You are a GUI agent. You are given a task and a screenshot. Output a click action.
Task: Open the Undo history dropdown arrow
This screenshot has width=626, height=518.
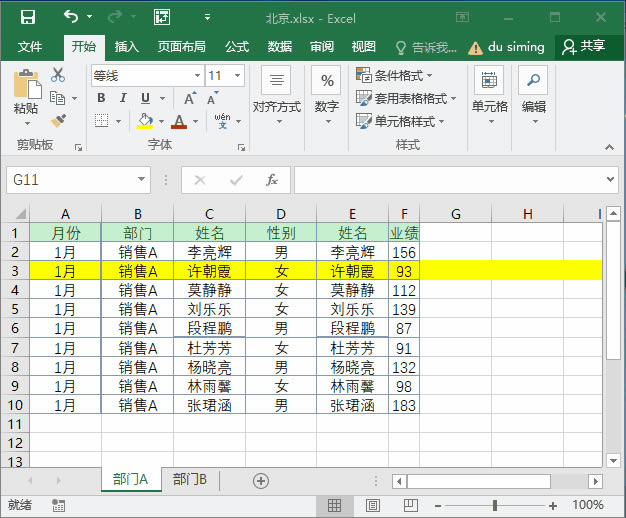90,17
